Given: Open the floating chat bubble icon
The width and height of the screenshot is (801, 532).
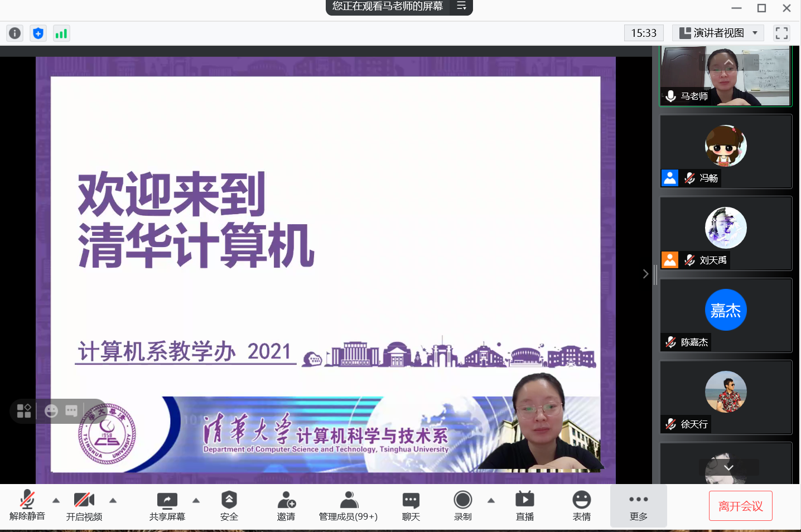Looking at the screenshot, I should pos(71,411).
